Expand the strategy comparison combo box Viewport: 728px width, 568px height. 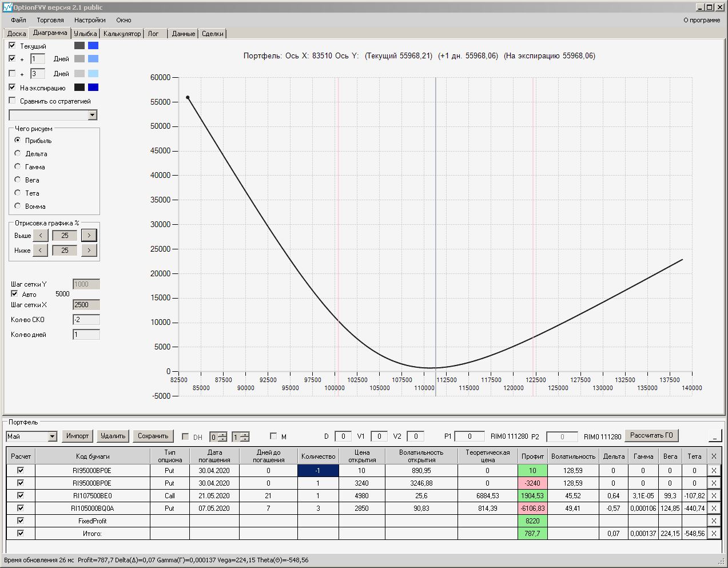[93, 116]
